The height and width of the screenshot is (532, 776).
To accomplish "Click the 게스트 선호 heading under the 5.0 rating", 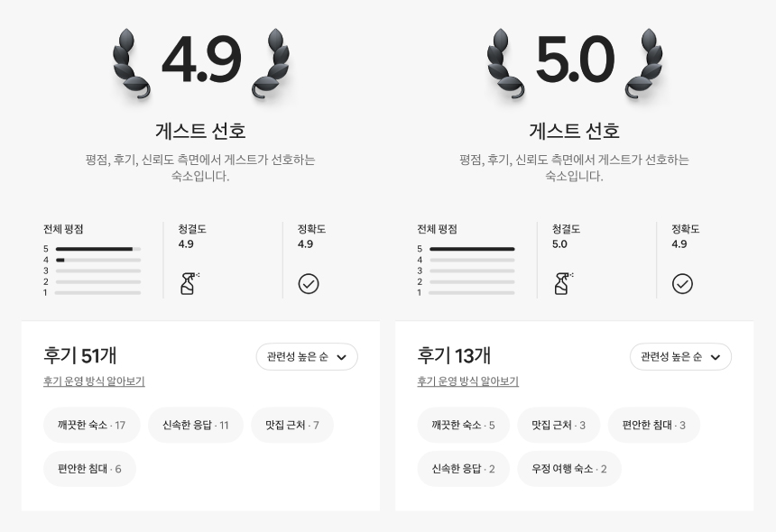I will [574, 131].
